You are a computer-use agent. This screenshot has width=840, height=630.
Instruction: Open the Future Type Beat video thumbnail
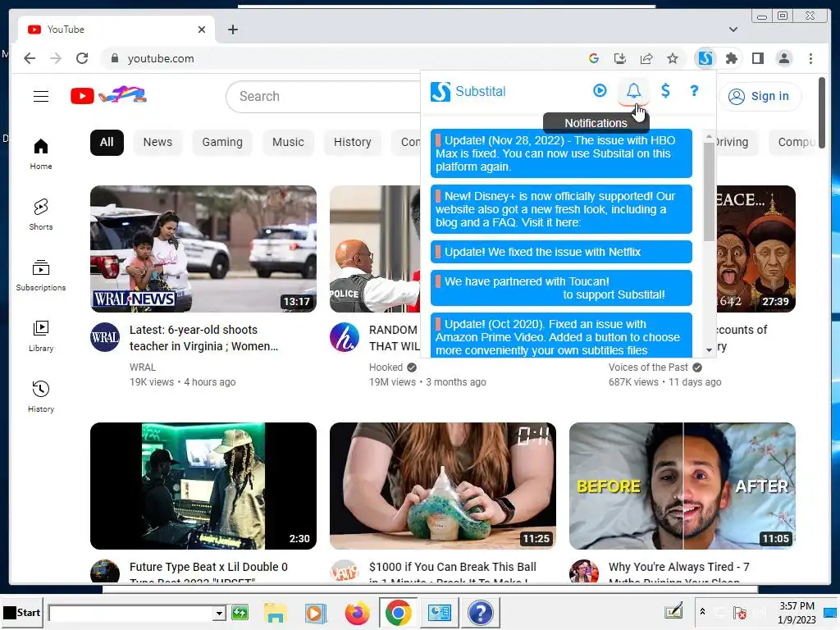coord(203,486)
